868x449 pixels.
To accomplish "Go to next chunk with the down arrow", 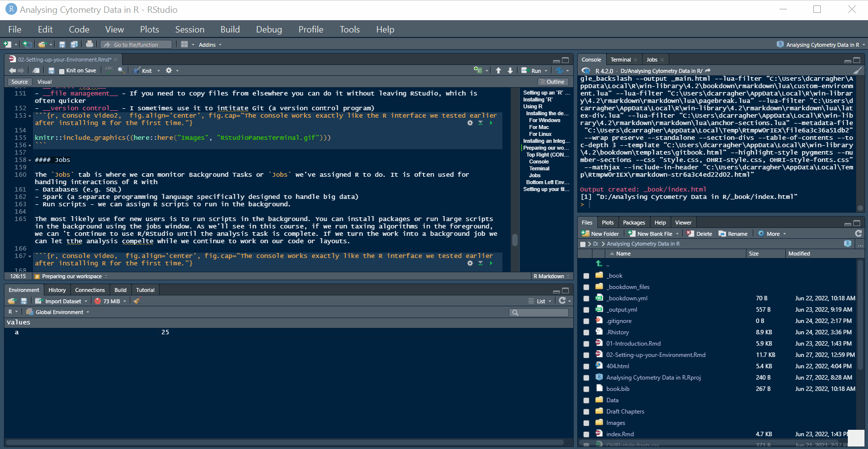I will click(510, 70).
